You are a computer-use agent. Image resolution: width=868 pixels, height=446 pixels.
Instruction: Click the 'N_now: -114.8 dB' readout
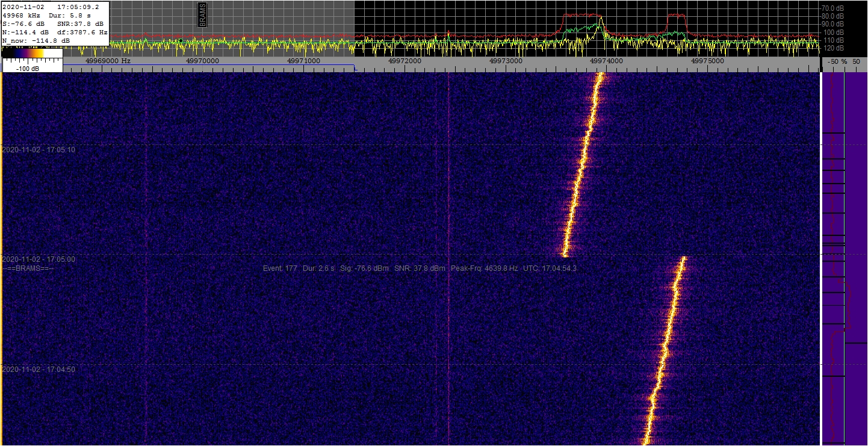[36, 40]
